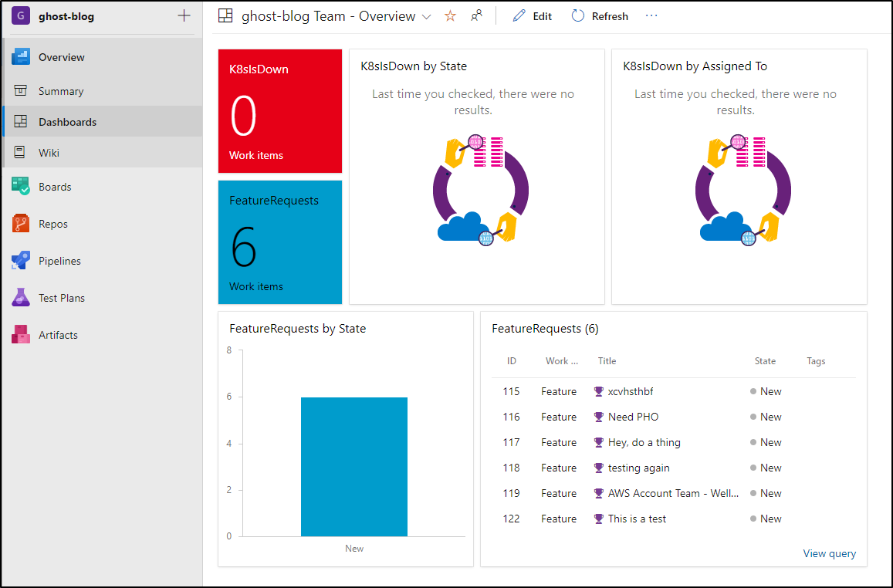Click Feature type cell in row 122
Viewport: 893px width, 588px height.
click(559, 519)
